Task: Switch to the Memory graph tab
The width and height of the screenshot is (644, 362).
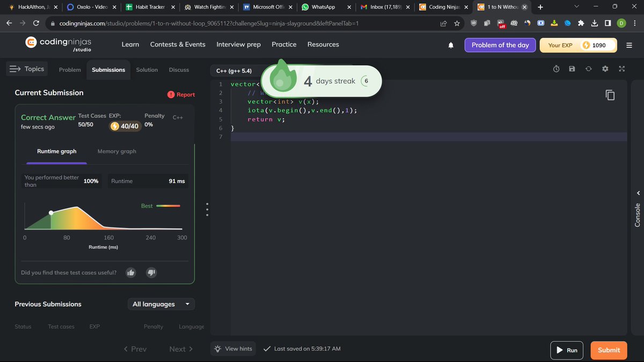Action: [116, 151]
